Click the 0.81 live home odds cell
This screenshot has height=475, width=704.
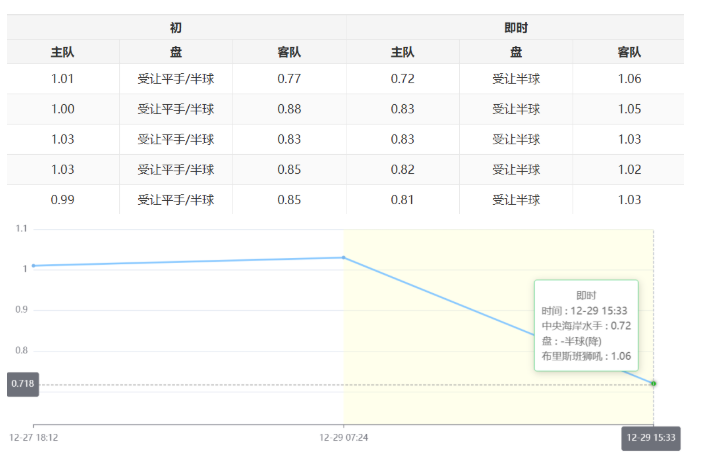(x=403, y=200)
